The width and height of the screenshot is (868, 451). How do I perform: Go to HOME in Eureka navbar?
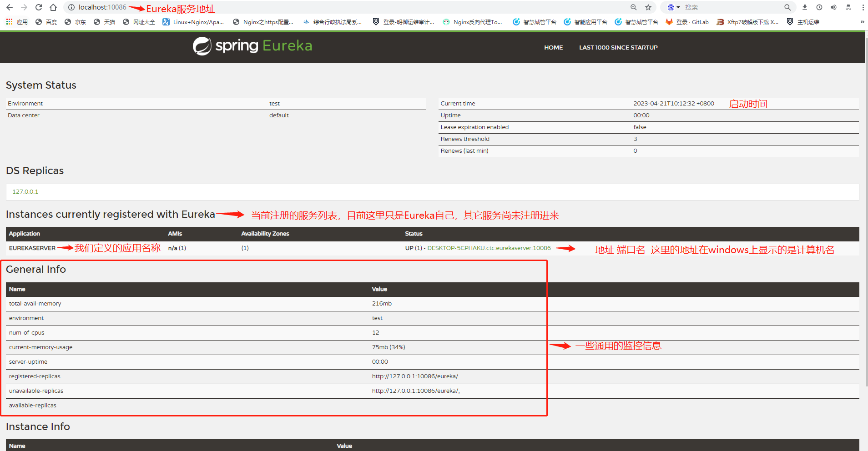[553, 47]
